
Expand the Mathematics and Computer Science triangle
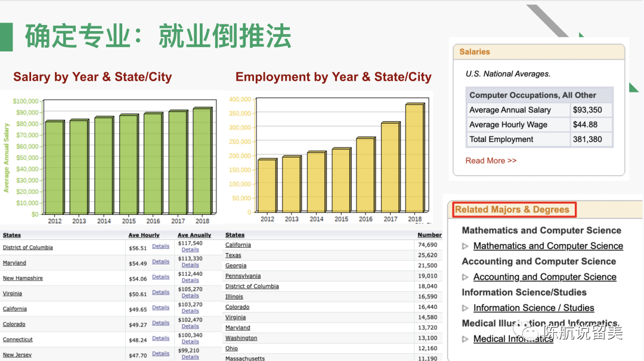point(466,246)
